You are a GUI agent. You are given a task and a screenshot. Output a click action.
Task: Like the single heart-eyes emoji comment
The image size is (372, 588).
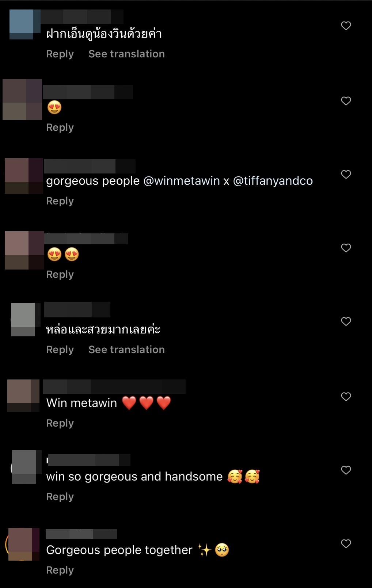(x=346, y=101)
